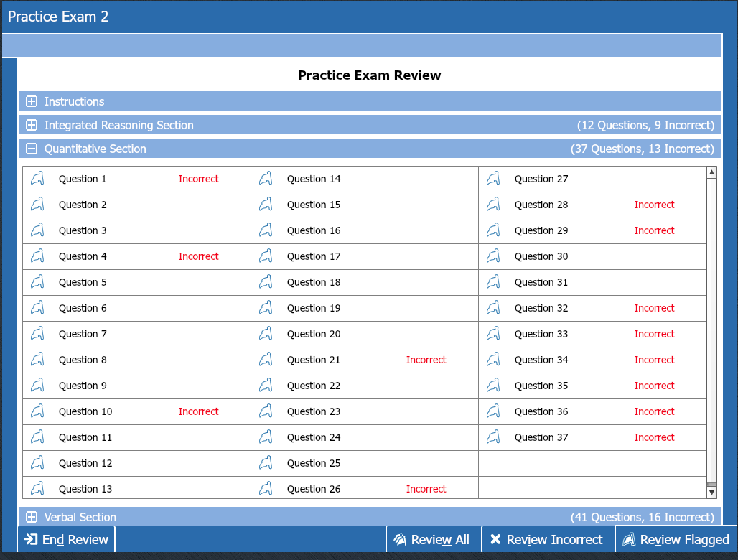This screenshot has width=738, height=560.
Task: Expand the Integrated Reasoning Section
Action: [32, 125]
